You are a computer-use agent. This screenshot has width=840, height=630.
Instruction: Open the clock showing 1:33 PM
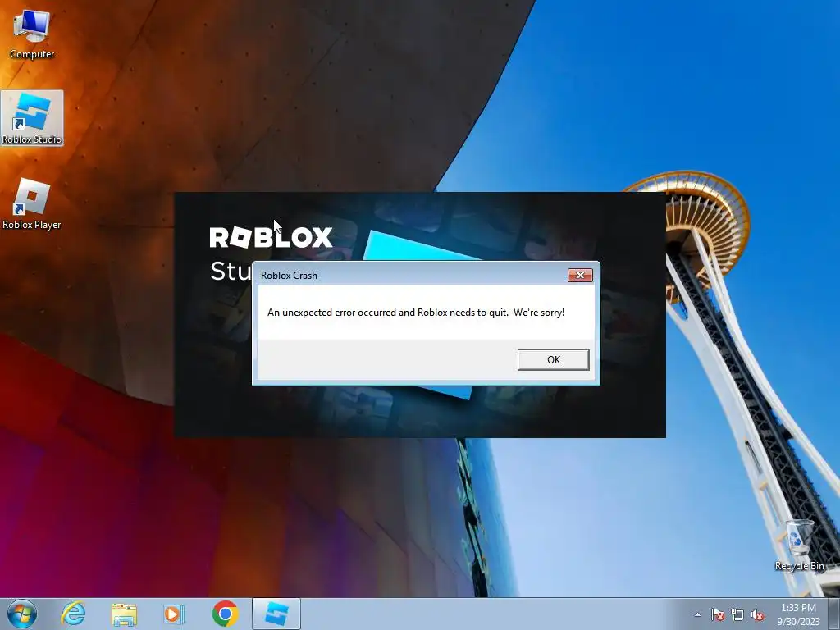[798, 614]
